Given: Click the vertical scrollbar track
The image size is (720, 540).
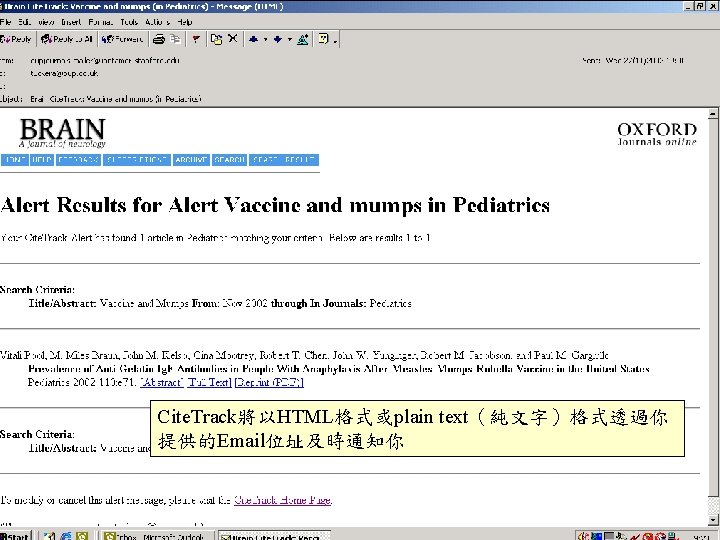Looking at the screenshot, I should click(713, 506).
